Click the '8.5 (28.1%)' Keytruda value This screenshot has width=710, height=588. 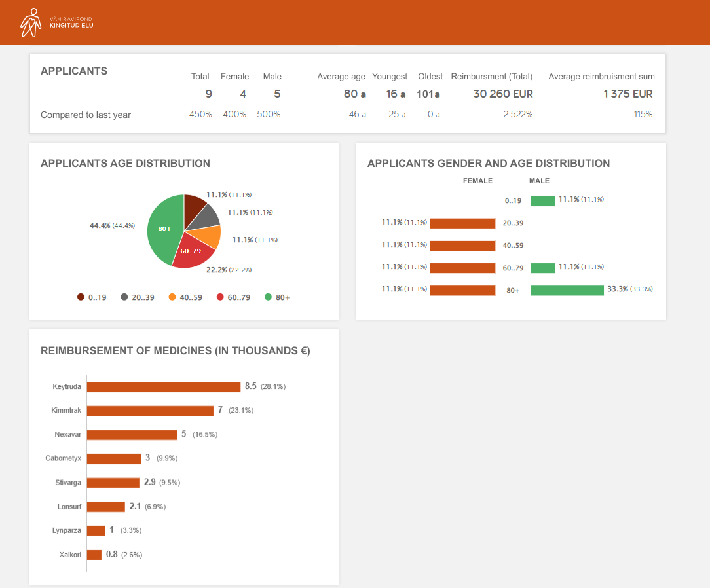[x=265, y=386]
